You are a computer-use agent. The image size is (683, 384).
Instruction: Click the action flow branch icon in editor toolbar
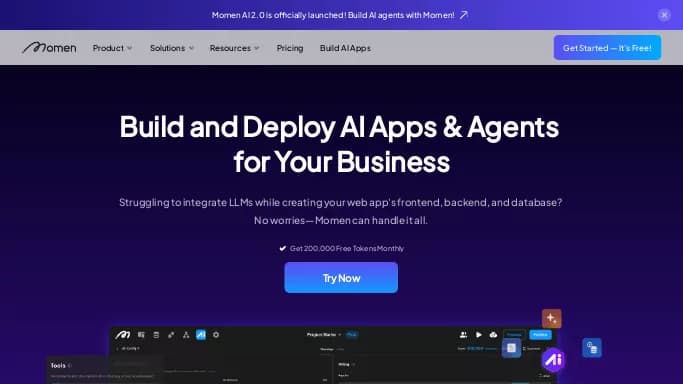(186, 335)
